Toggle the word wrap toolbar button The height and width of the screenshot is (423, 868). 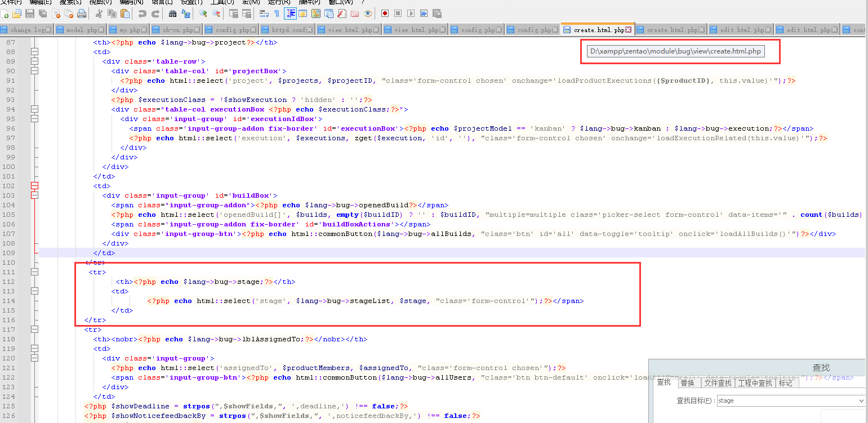pos(264,14)
